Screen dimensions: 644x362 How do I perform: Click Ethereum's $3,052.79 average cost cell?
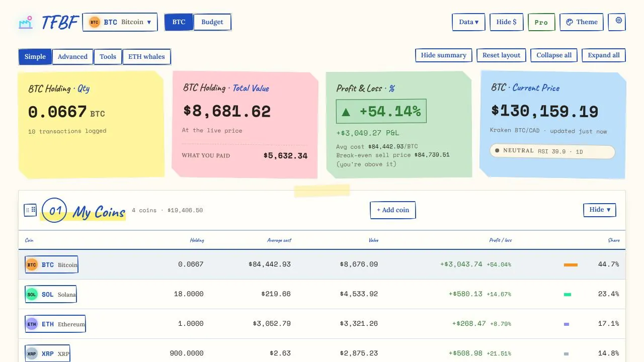(x=272, y=324)
